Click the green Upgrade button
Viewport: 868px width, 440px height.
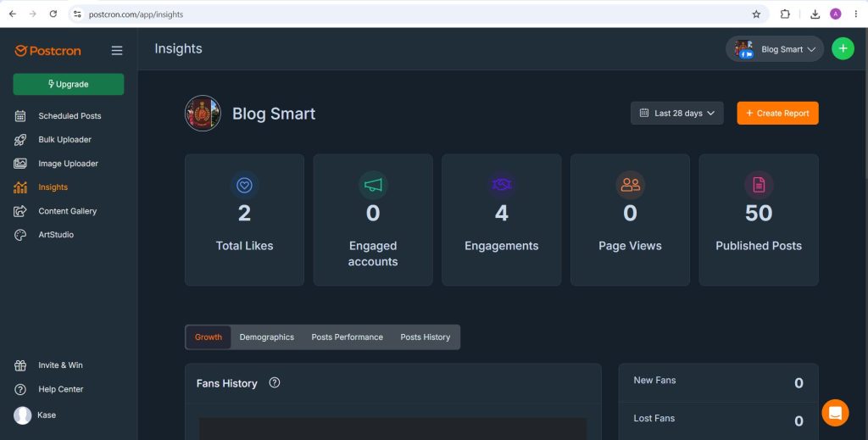coord(69,84)
